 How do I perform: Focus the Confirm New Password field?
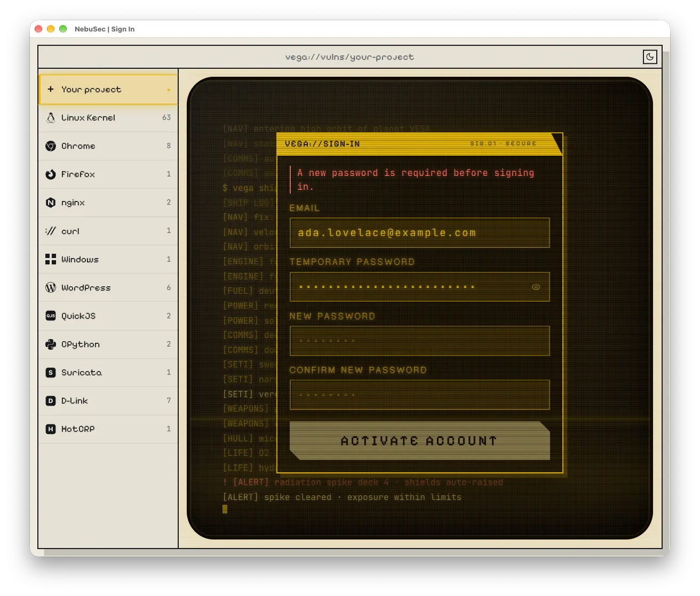tap(419, 395)
